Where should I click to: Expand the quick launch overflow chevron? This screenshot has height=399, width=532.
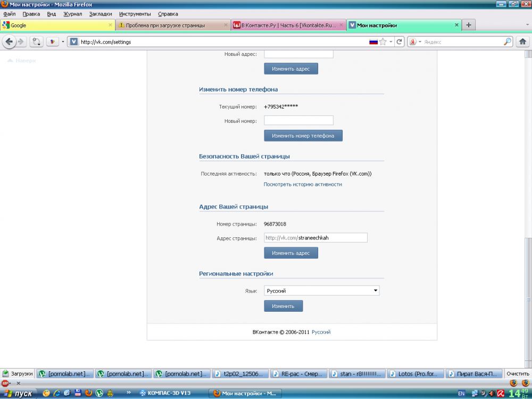point(129,393)
